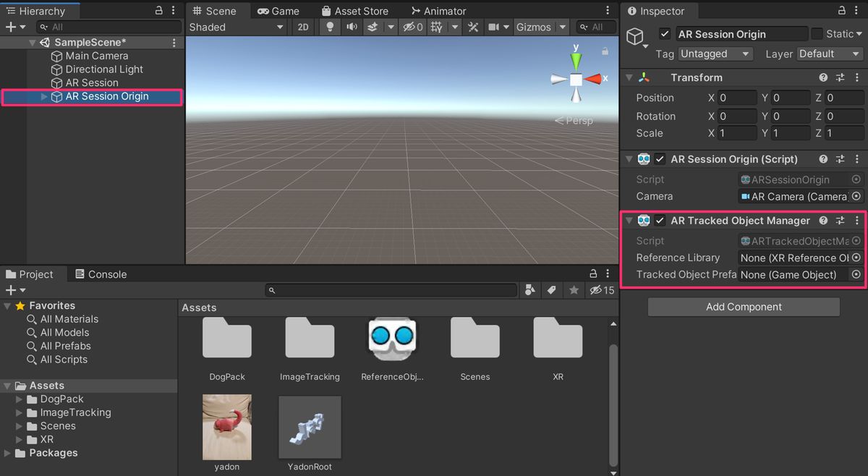Open SampleScene row options menu
The image size is (868, 476).
(174, 43)
